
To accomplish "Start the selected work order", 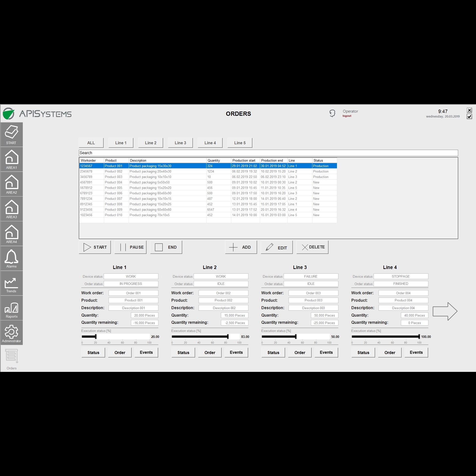I will 95,247.
